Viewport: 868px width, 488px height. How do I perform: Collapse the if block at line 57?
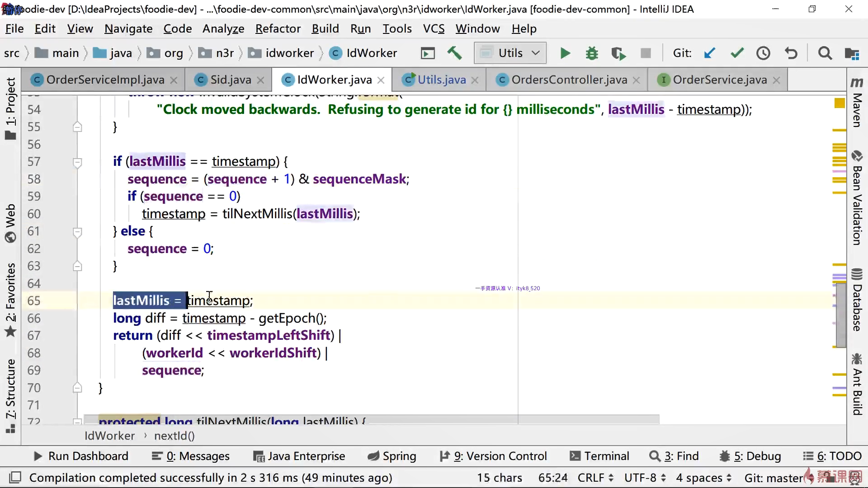click(x=77, y=162)
